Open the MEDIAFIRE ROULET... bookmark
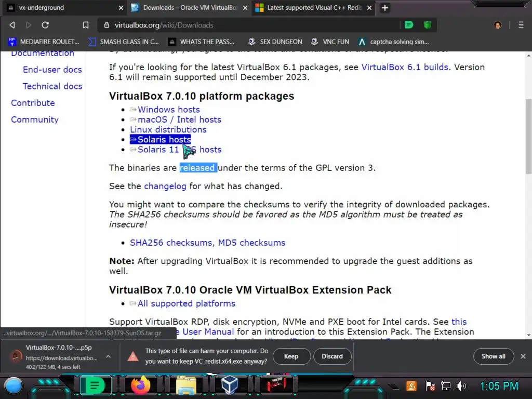 [44, 42]
